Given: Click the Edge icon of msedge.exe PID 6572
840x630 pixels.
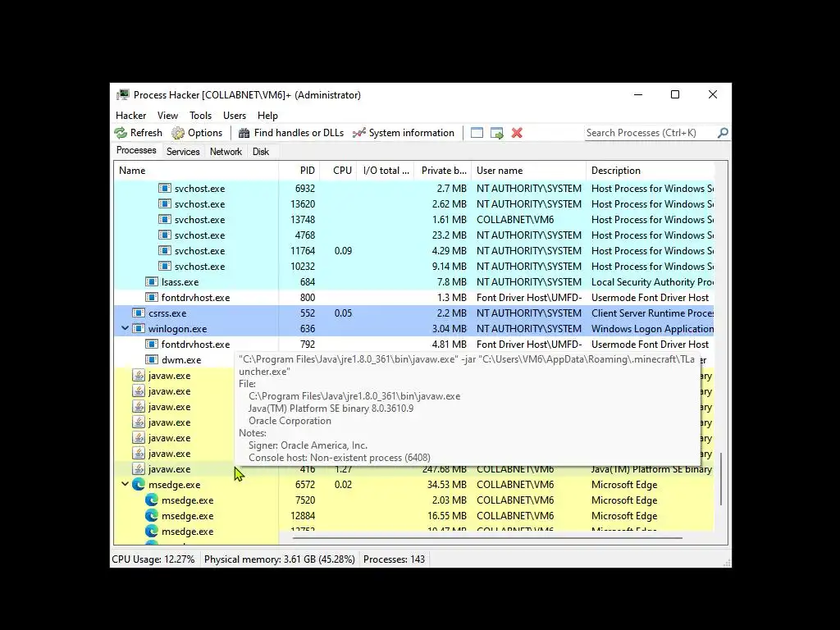Looking at the screenshot, I should [139, 484].
